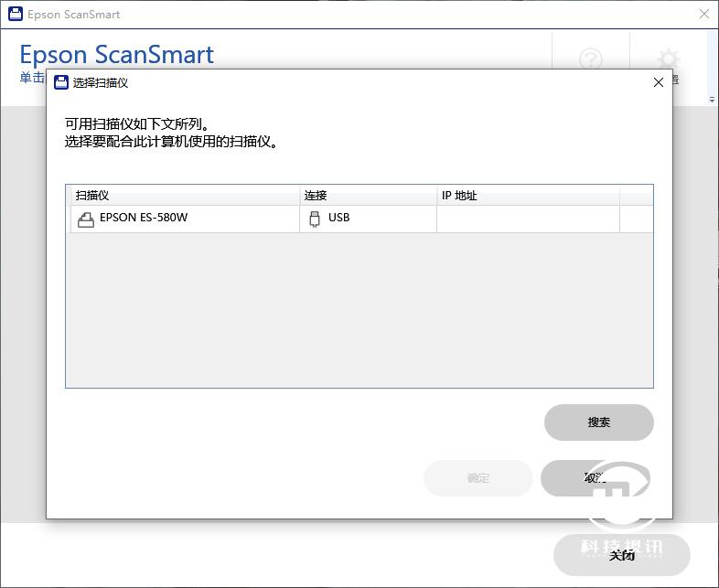Click the 关闭 button in main window

pos(622,555)
